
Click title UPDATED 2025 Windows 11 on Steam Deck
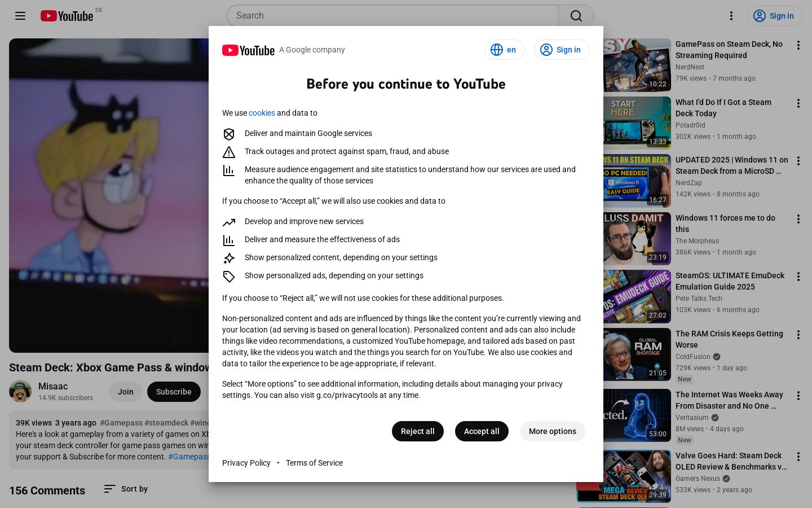tap(732, 165)
